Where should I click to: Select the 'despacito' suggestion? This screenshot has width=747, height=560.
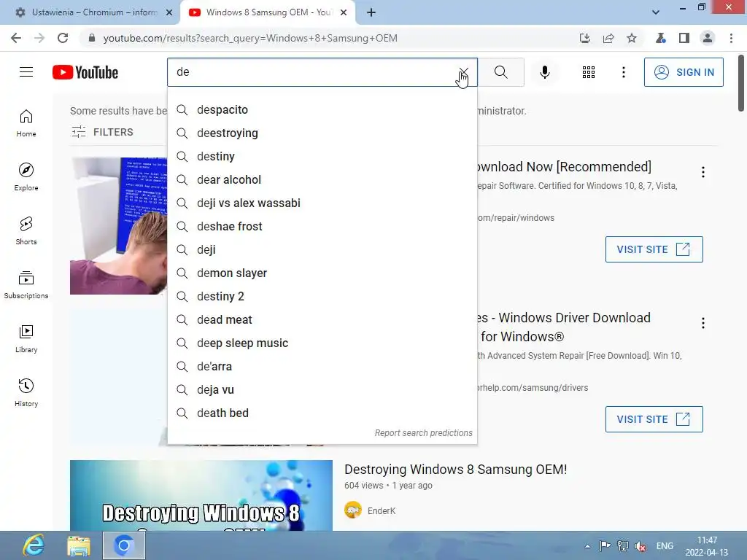click(x=322, y=109)
